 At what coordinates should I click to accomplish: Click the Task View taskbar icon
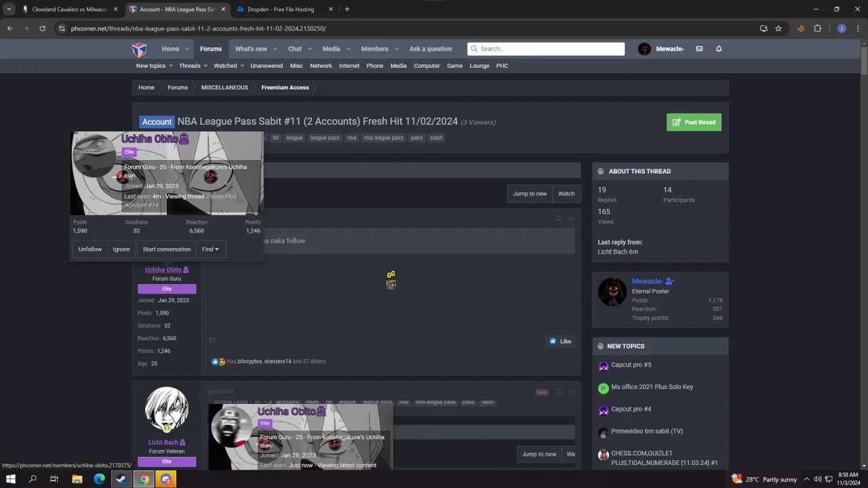click(x=54, y=479)
